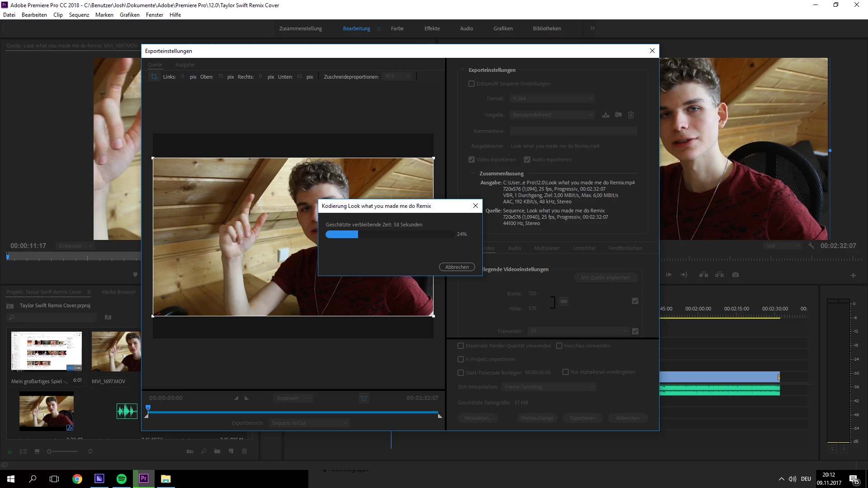Click the save preset icon next to Vorgabe

click(x=605, y=115)
